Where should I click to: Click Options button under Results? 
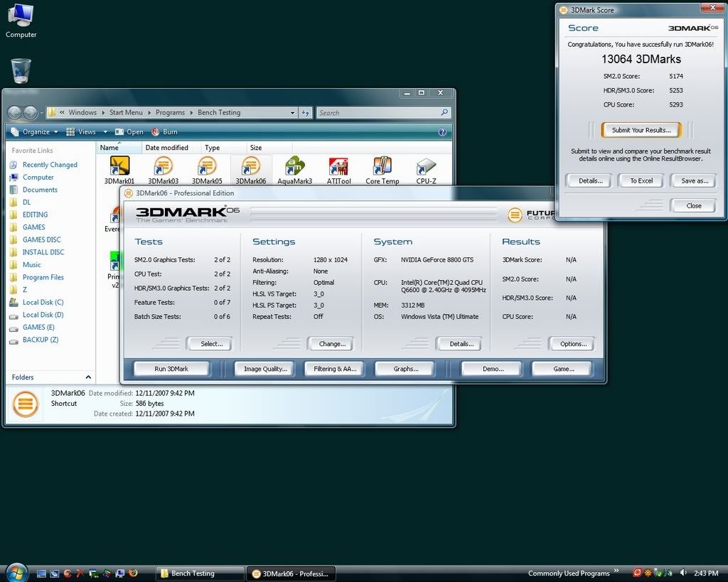572,343
